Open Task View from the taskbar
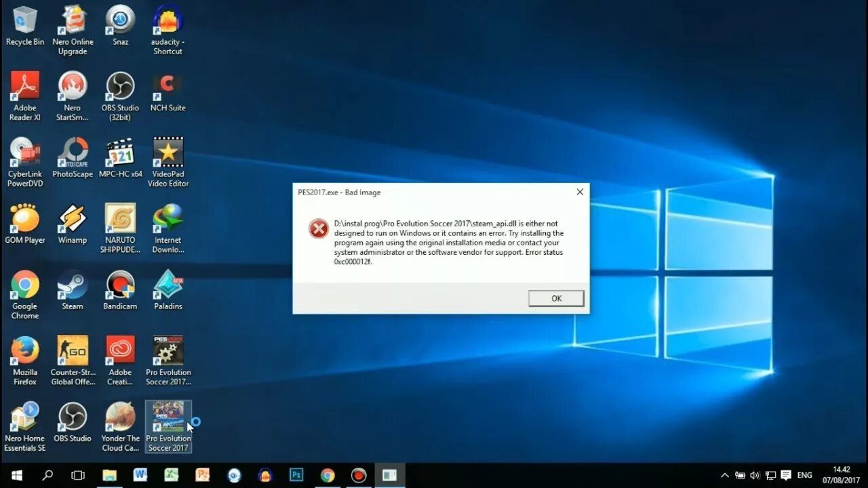This screenshot has width=868, height=488. pyautogui.click(x=78, y=475)
